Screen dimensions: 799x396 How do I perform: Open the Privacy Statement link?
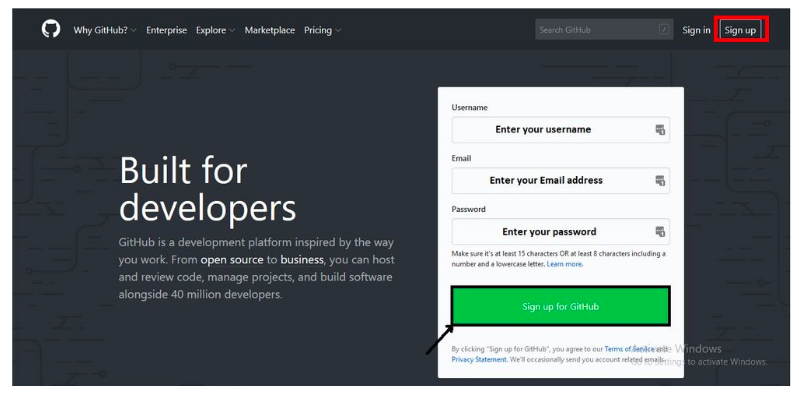pyautogui.click(x=479, y=359)
